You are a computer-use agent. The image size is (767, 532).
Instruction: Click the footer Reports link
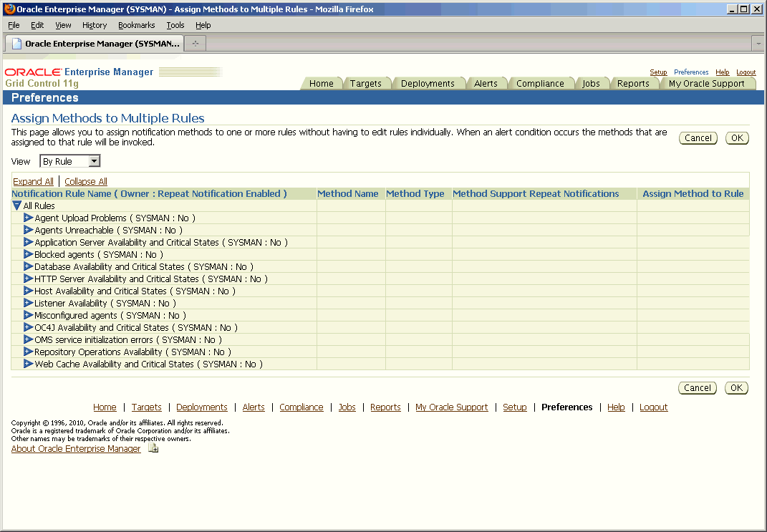pos(385,407)
